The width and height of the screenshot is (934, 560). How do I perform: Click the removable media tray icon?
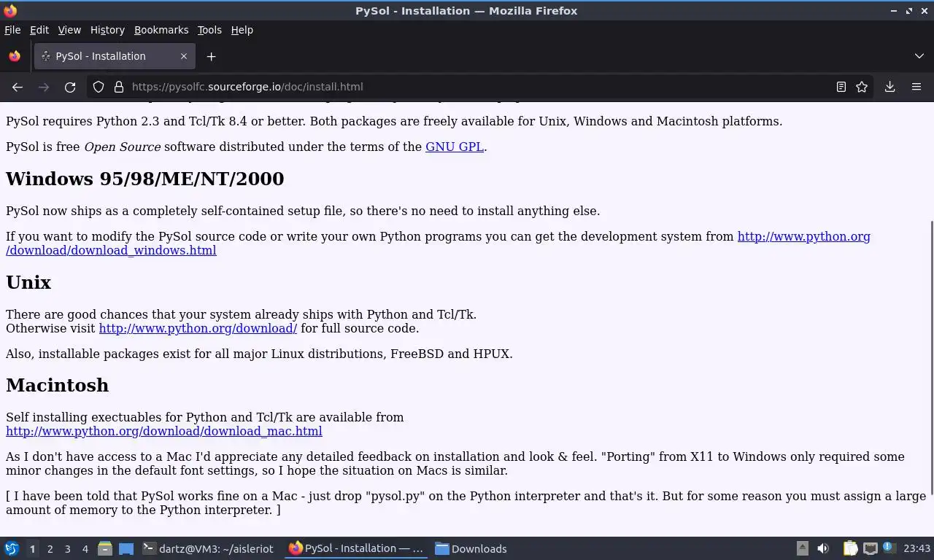[802, 548]
